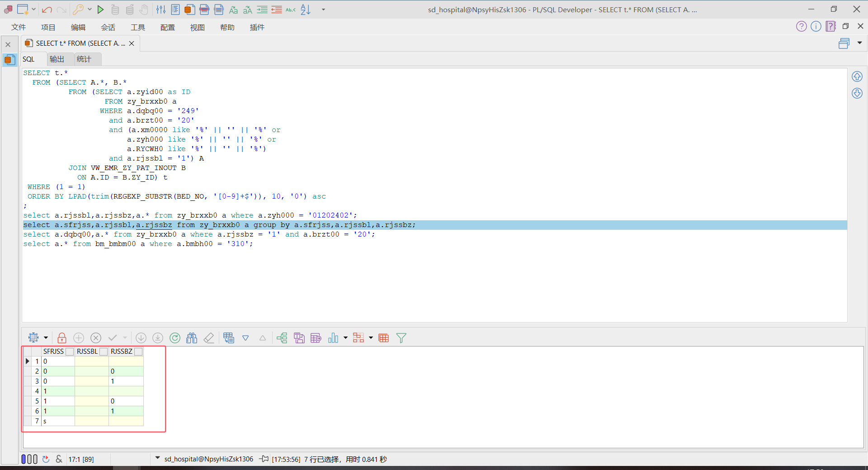Click the Execute (green play) button
The image size is (868, 470).
[101, 9]
